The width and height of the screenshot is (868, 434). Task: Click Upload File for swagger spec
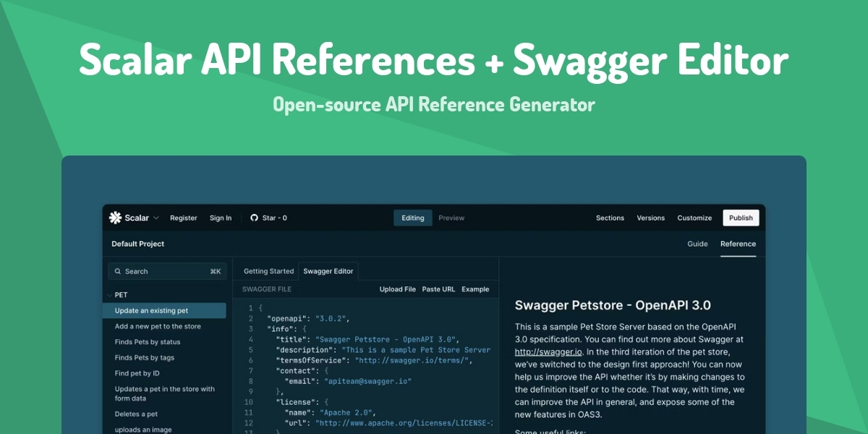(398, 289)
